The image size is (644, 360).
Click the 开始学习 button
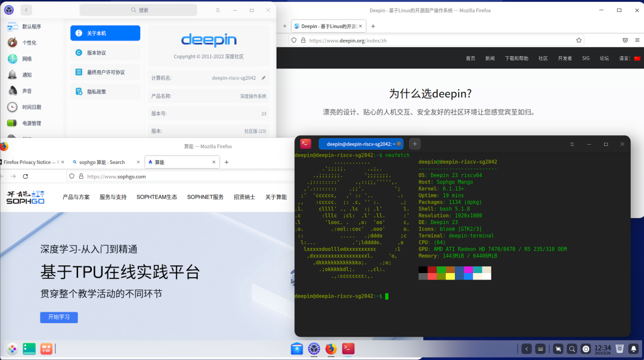pyautogui.click(x=58, y=317)
